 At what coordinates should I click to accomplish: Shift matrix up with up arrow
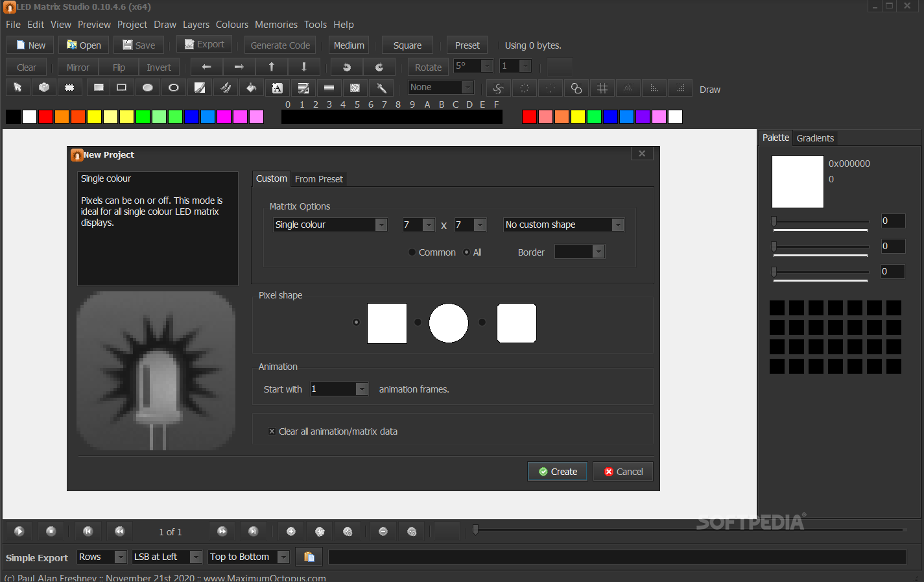[272, 67]
